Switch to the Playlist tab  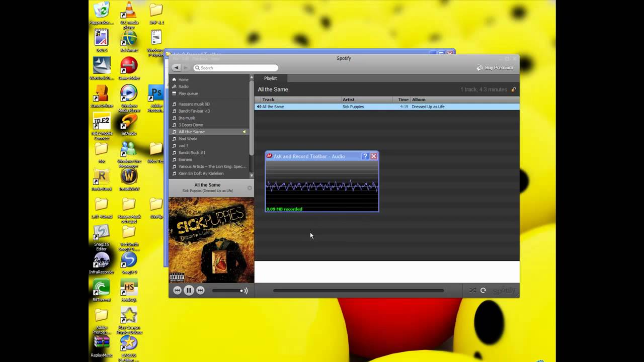pyautogui.click(x=271, y=78)
